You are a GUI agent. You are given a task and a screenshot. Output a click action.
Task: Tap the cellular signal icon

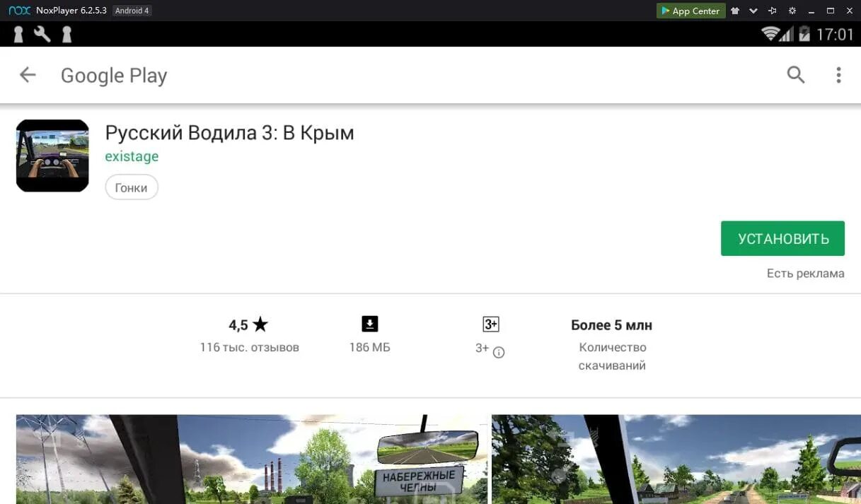(x=787, y=34)
